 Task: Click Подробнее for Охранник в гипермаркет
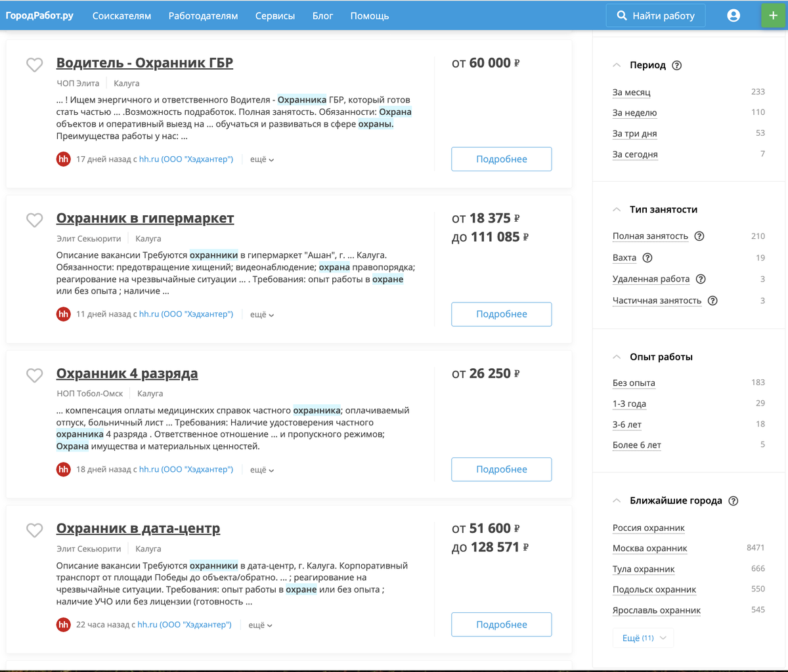[x=502, y=314]
